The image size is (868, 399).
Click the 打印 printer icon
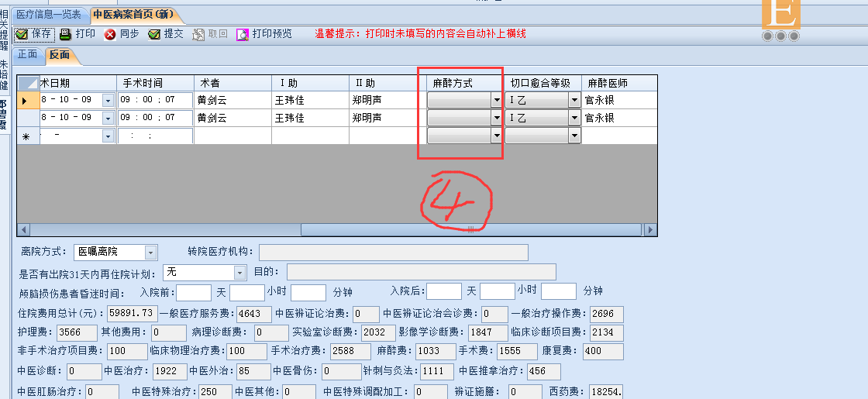click(x=65, y=34)
